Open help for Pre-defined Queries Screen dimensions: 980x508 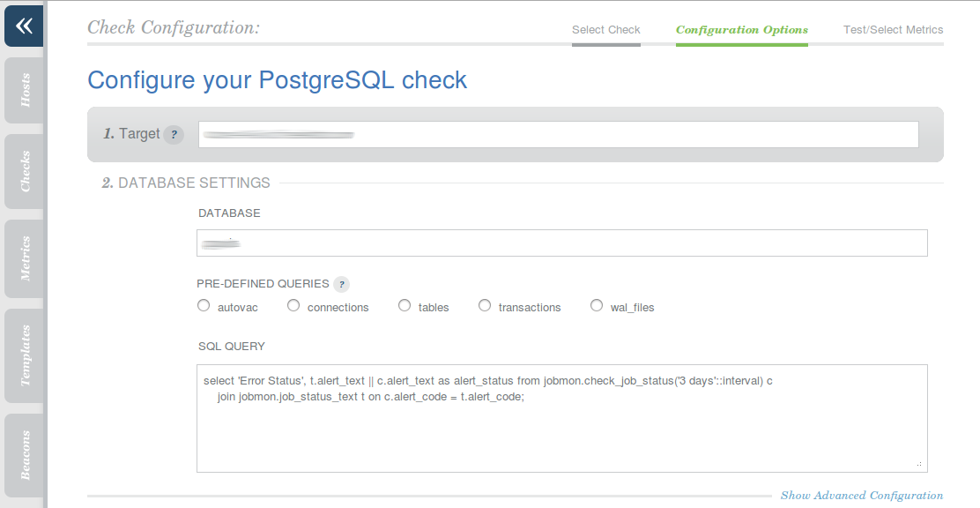[x=342, y=283]
